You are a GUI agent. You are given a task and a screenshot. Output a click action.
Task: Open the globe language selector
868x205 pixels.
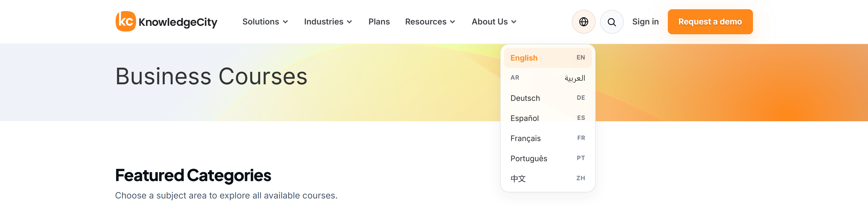[x=583, y=22]
